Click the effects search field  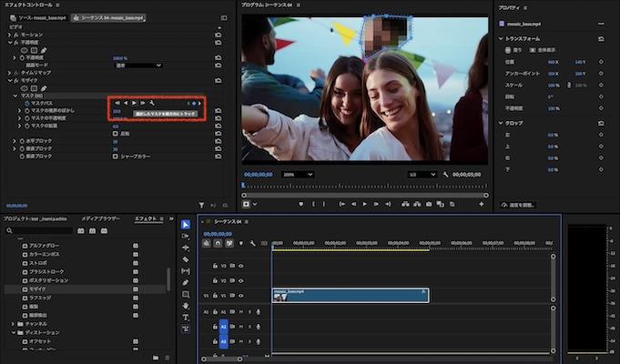41,231
